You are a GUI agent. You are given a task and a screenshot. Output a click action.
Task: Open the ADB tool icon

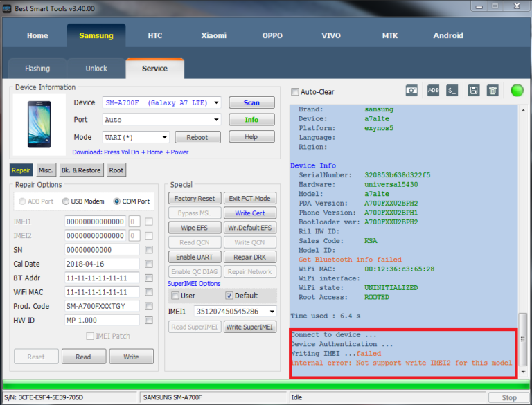coord(433,91)
